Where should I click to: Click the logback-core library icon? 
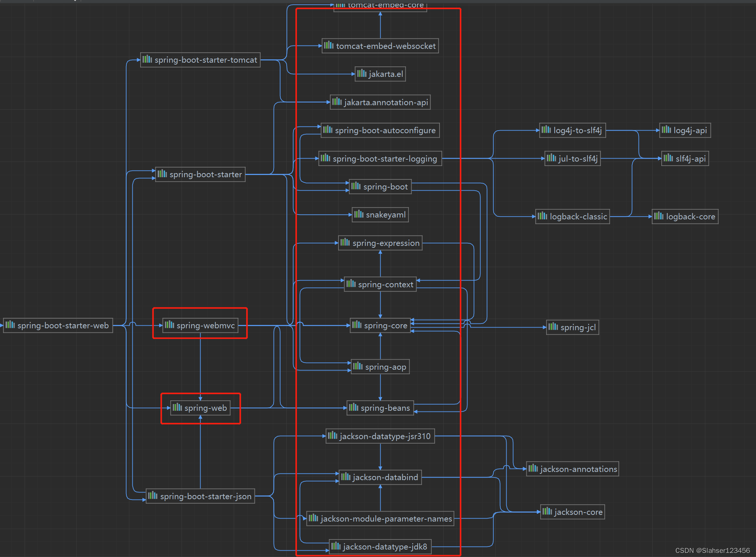coord(659,216)
